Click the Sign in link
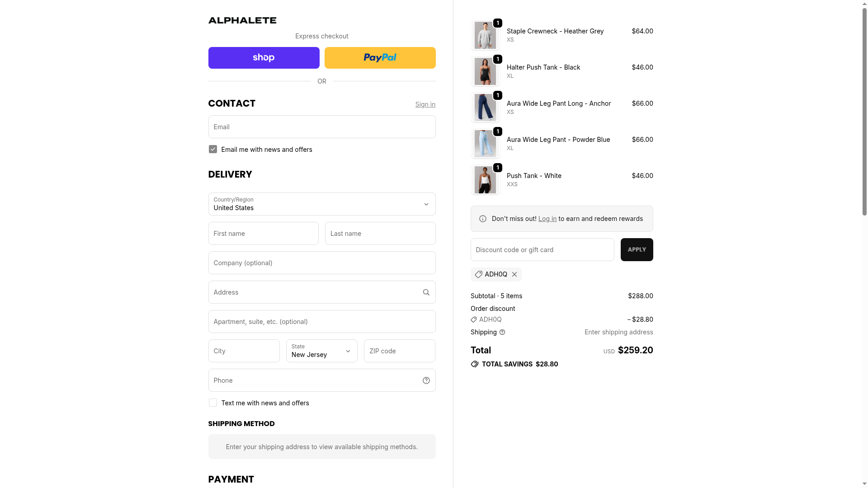868x488 pixels. tap(425, 104)
